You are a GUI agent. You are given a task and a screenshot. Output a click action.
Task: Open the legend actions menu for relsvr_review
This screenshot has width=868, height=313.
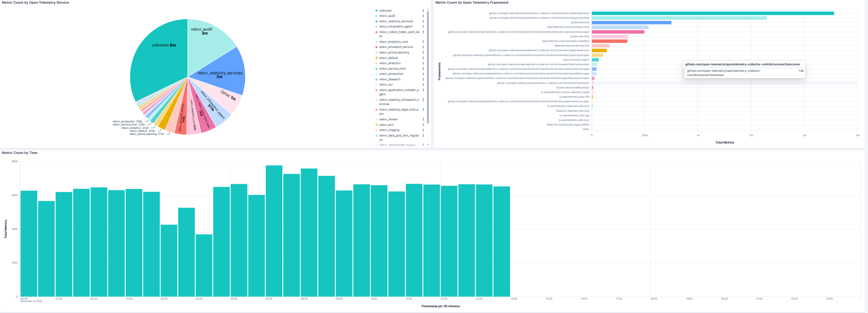tap(423, 119)
